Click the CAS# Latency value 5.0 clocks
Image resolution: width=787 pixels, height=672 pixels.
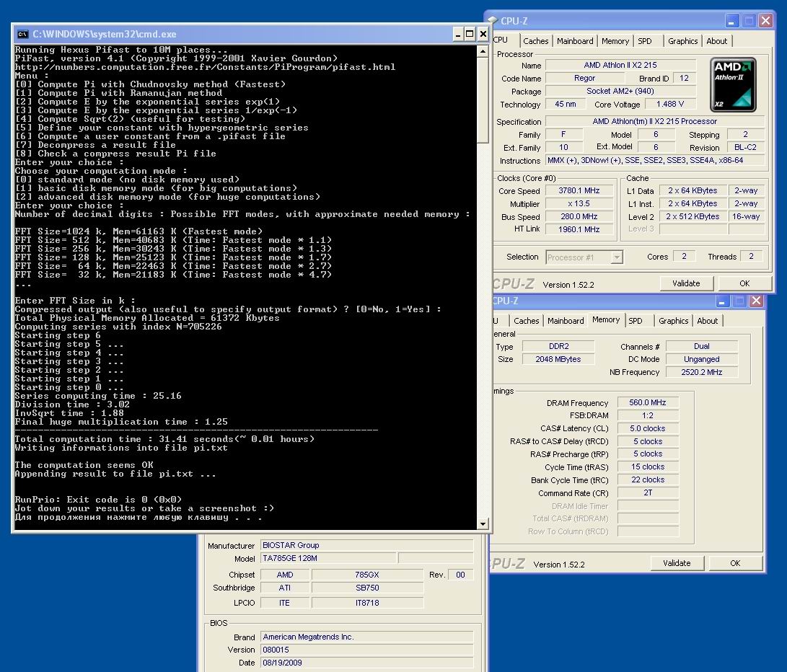pyautogui.click(x=648, y=428)
